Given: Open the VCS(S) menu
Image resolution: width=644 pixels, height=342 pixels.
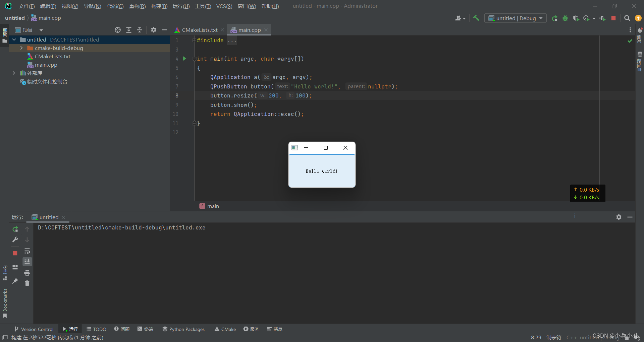Looking at the screenshot, I should [x=224, y=6].
